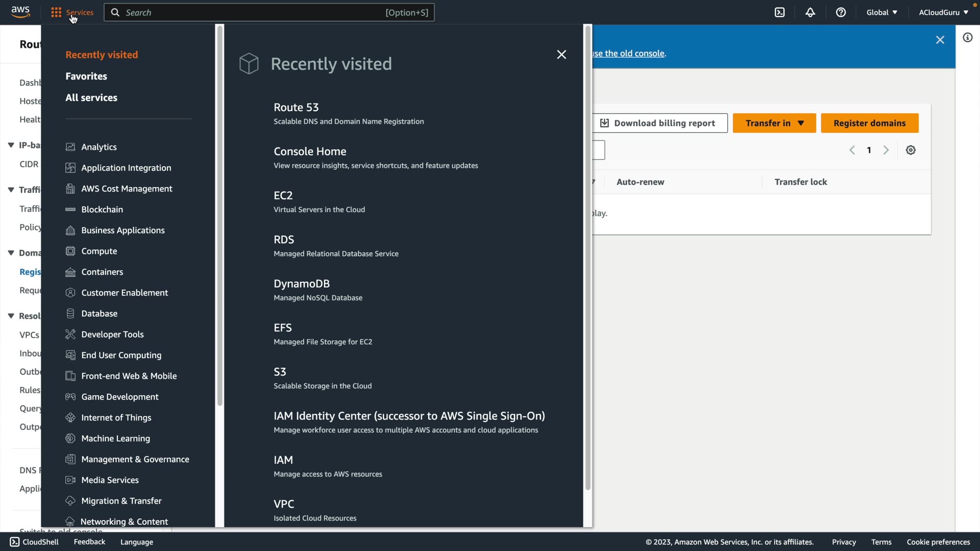Viewport: 980px width, 551px height.
Task: Click the AWS logo home icon
Action: (x=20, y=12)
